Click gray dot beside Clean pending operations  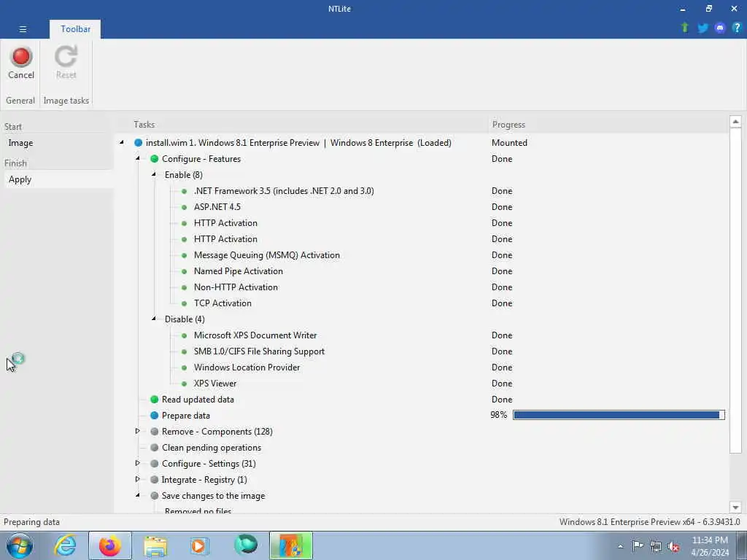point(155,448)
